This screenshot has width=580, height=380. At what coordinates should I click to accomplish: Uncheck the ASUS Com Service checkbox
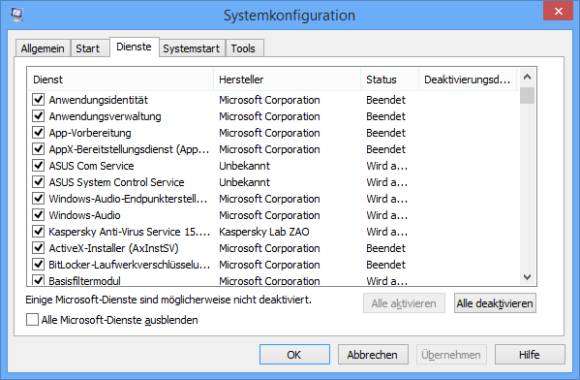tap(38, 165)
